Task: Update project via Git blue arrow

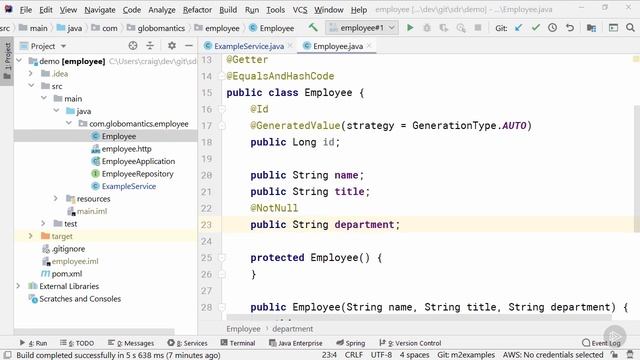Action: coord(518,28)
